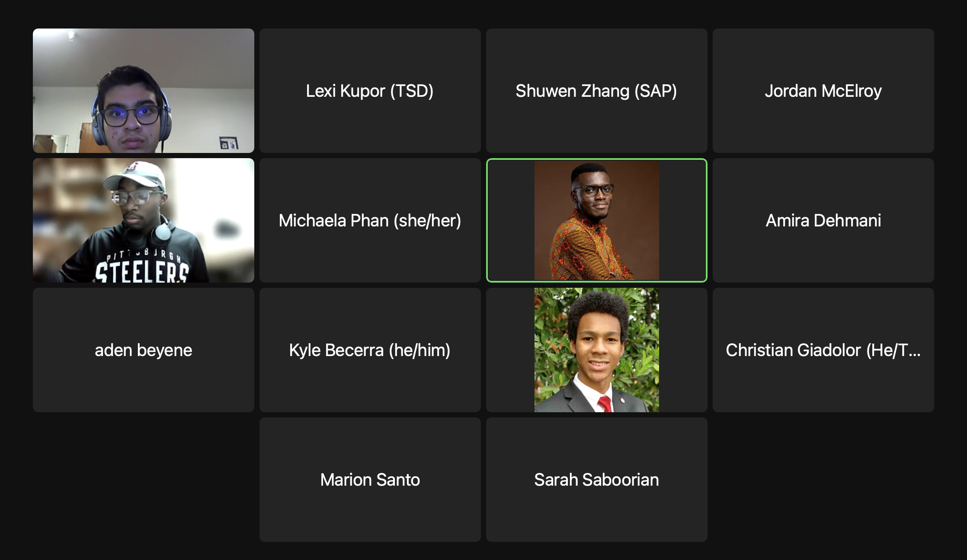The width and height of the screenshot is (967, 560).
Task: Select Christian Giadolor's participant tile
Action: coord(823,350)
